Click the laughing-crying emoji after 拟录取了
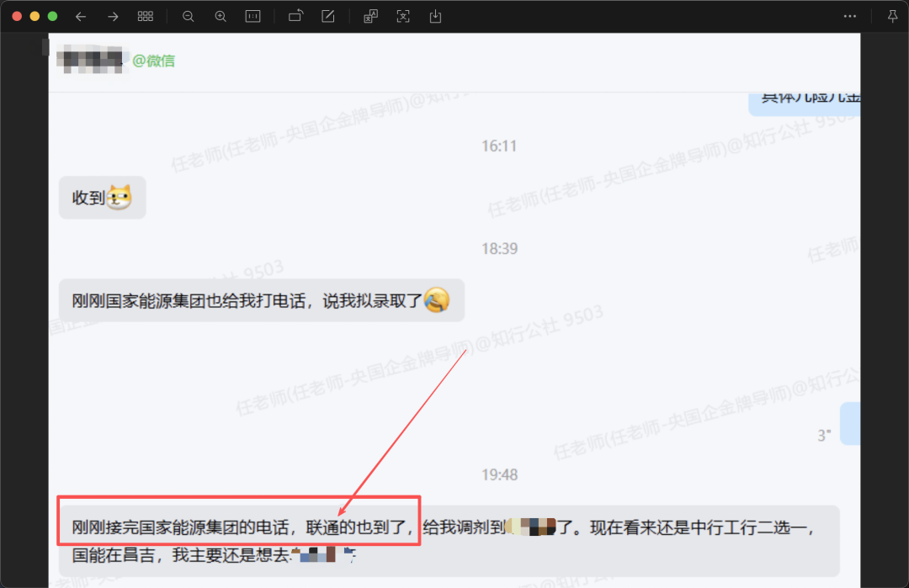 [x=437, y=300]
